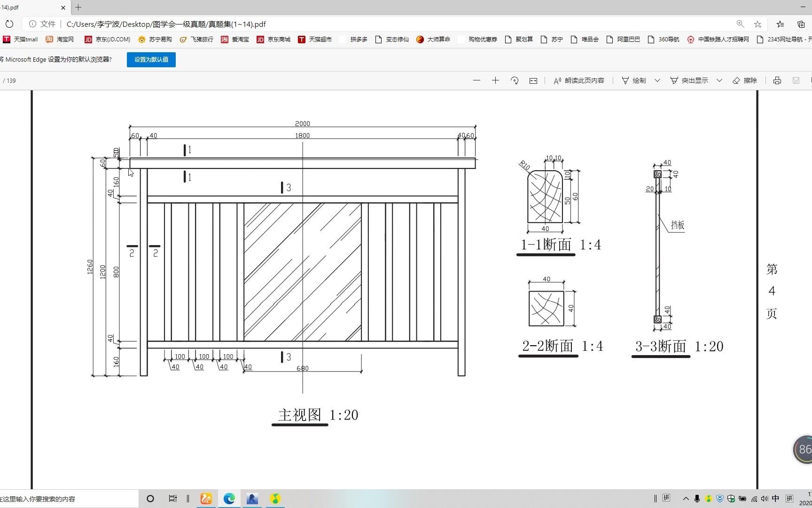Image resolution: width=812 pixels, height=508 pixels.
Task: Open the volume speaker tray icon
Action: pyautogui.click(x=765, y=499)
